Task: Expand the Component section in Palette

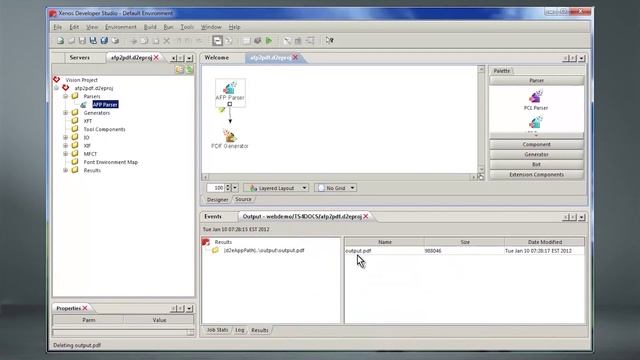Action: click(x=536, y=144)
